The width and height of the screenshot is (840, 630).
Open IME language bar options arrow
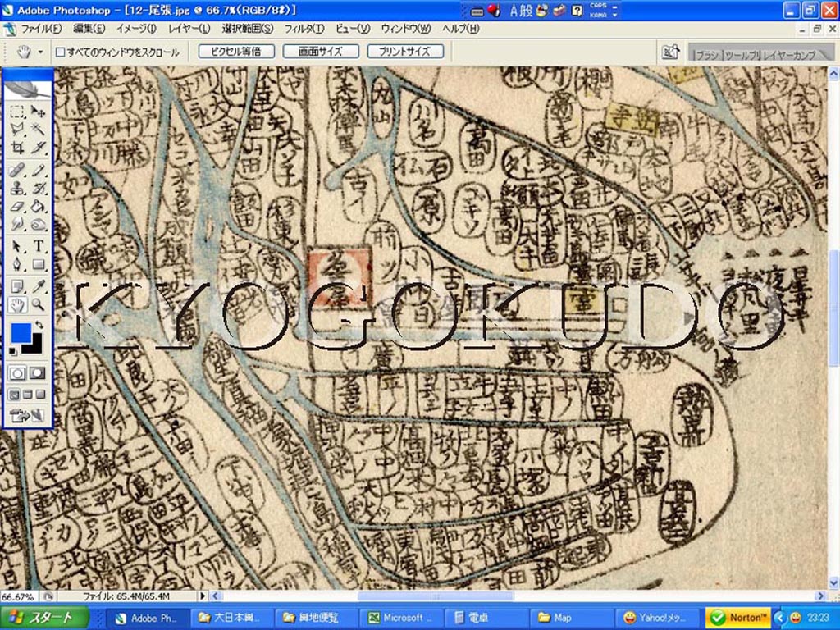pyautogui.click(x=614, y=15)
